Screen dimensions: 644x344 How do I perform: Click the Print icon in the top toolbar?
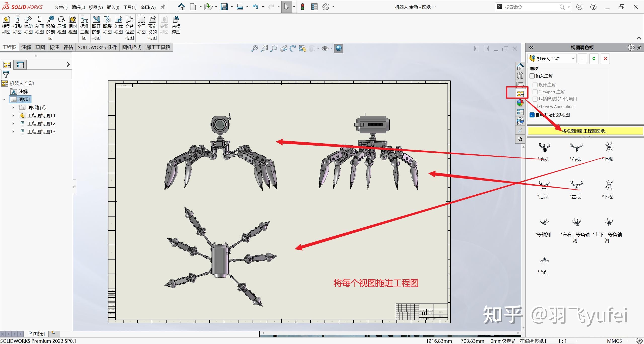point(240,7)
